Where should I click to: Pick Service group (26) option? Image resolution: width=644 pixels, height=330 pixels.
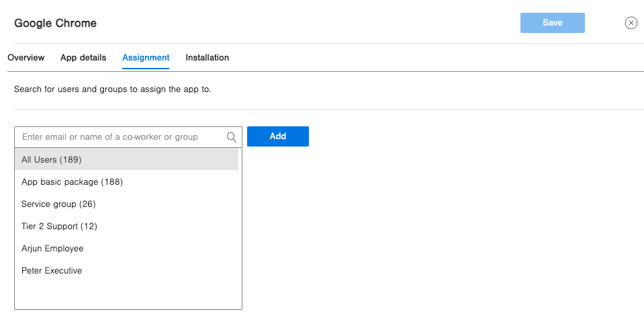tap(126, 204)
